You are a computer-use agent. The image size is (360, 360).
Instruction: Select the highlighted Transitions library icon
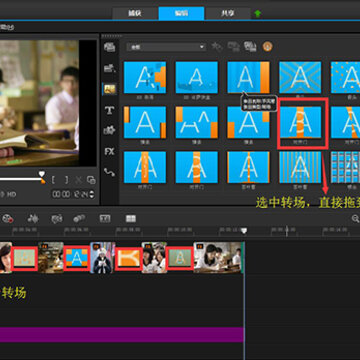tap(110, 89)
